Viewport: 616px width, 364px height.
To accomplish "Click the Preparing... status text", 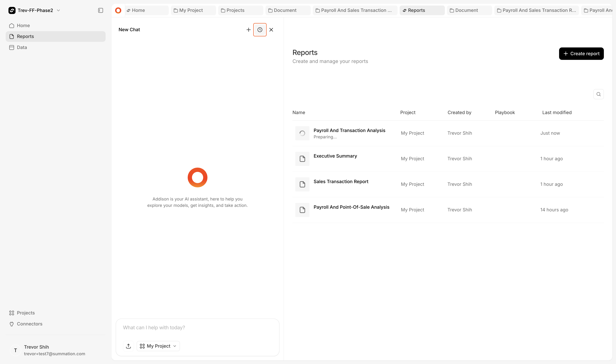I will point(325,137).
